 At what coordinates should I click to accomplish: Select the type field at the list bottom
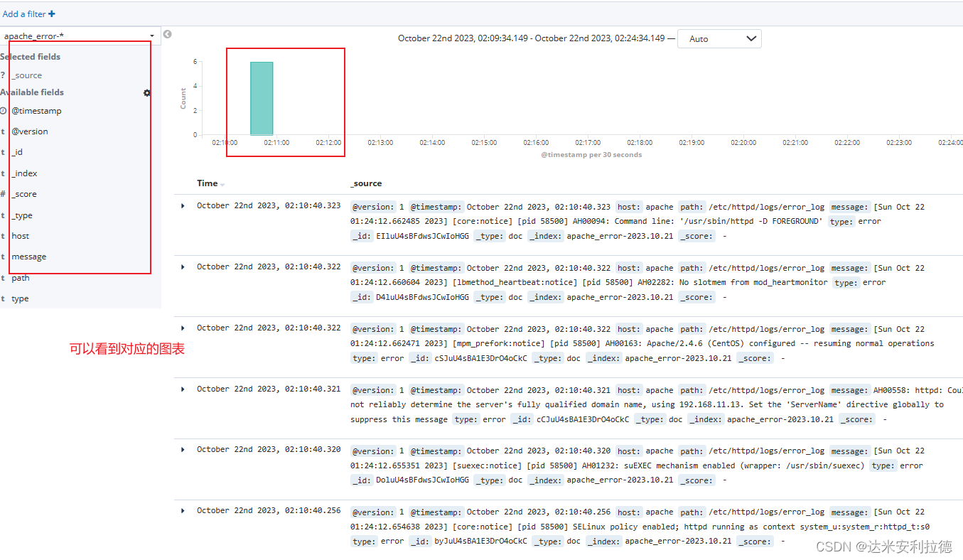point(21,298)
